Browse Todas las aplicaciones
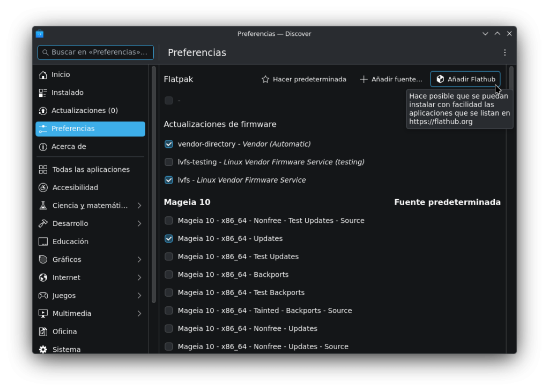Image resolution: width=549 pixels, height=392 pixels. pos(90,170)
